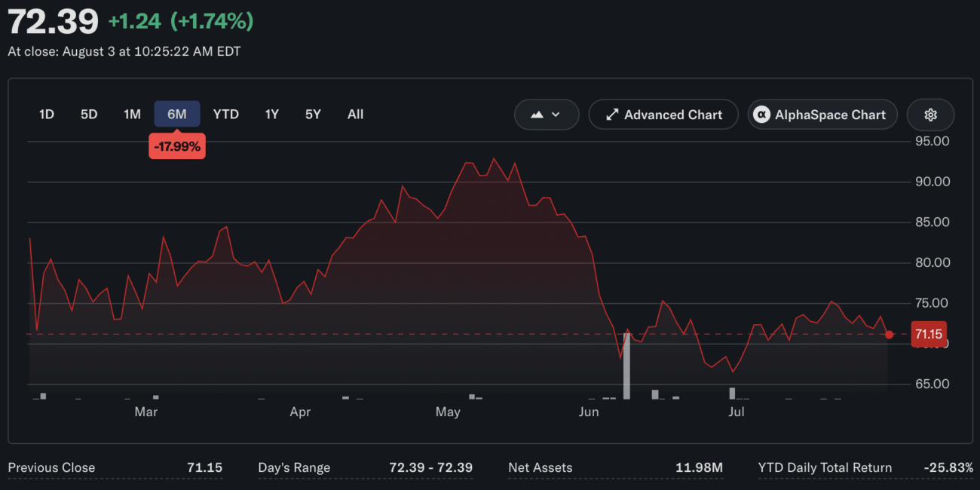
Task: Select the 5D time range
Action: (x=89, y=115)
